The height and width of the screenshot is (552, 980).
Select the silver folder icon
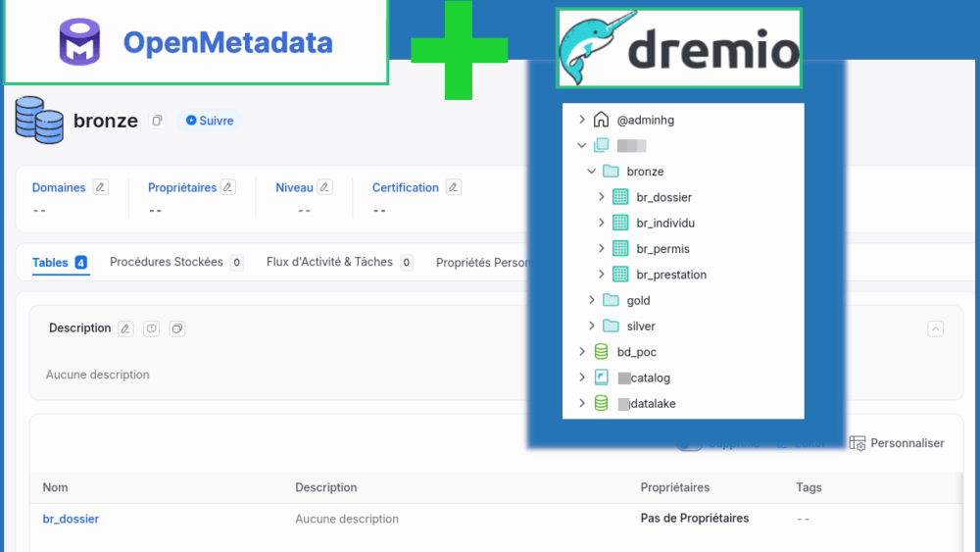(611, 326)
